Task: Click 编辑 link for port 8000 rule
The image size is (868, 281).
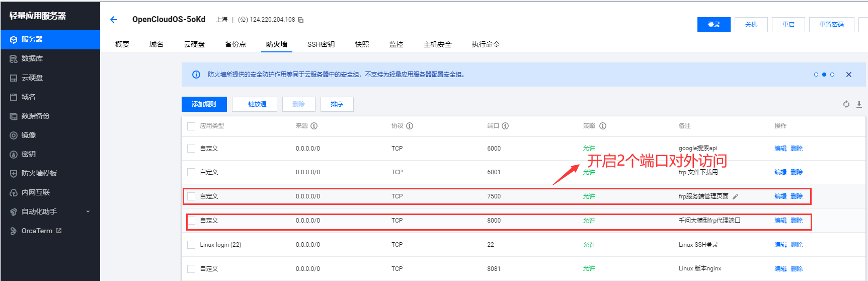Action: click(x=780, y=221)
